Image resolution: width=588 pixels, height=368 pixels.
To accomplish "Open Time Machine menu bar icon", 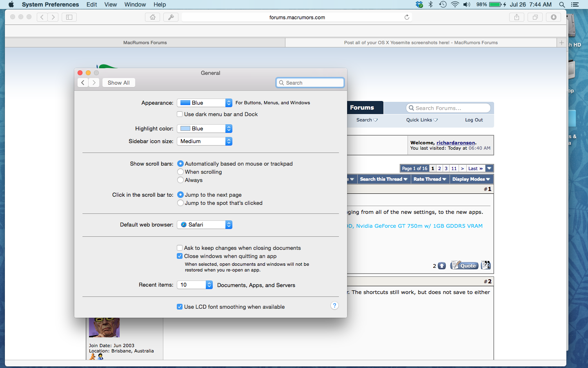I will [x=443, y=4].
